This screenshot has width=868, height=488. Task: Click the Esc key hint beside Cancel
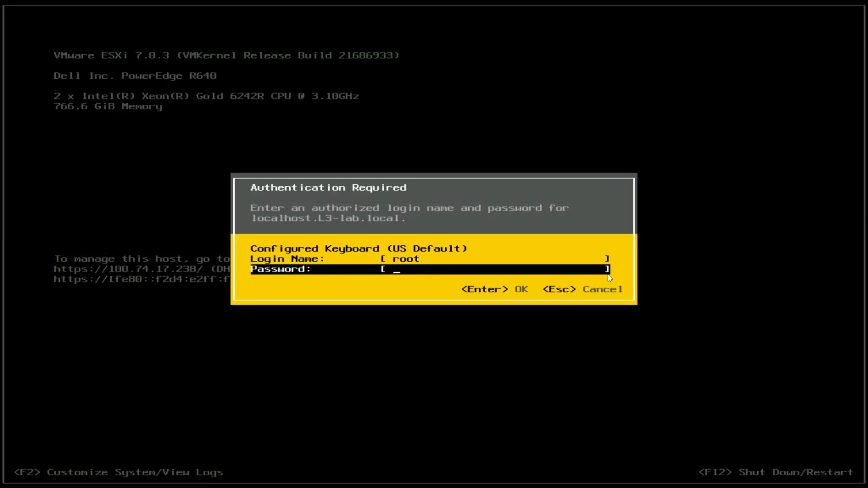coord(559,289)
